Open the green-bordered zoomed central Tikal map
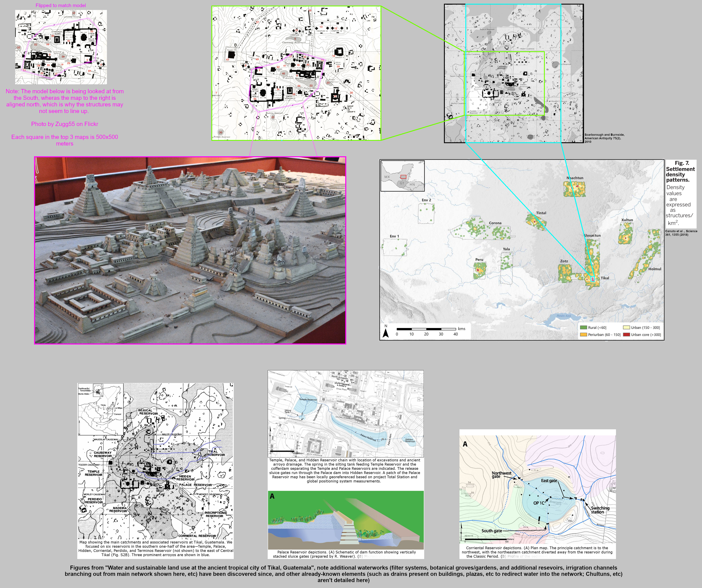This screenshot has width=702, height=588. coord(297,73)
